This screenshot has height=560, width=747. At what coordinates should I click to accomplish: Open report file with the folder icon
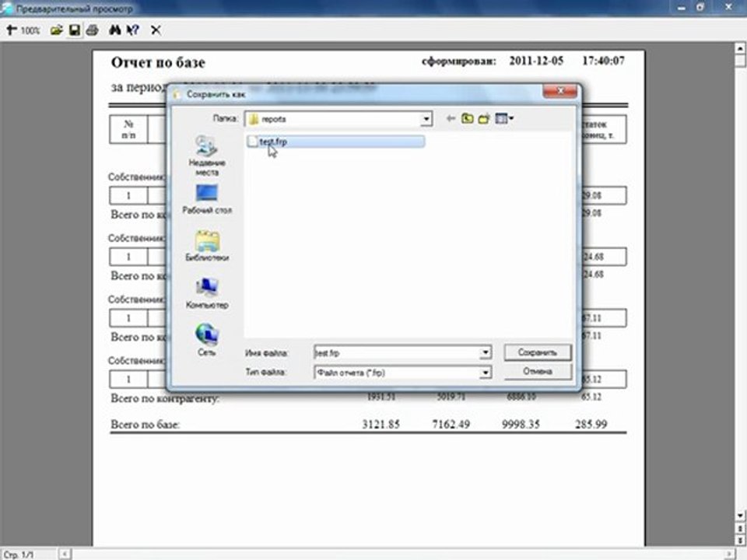tap(57, 30)
